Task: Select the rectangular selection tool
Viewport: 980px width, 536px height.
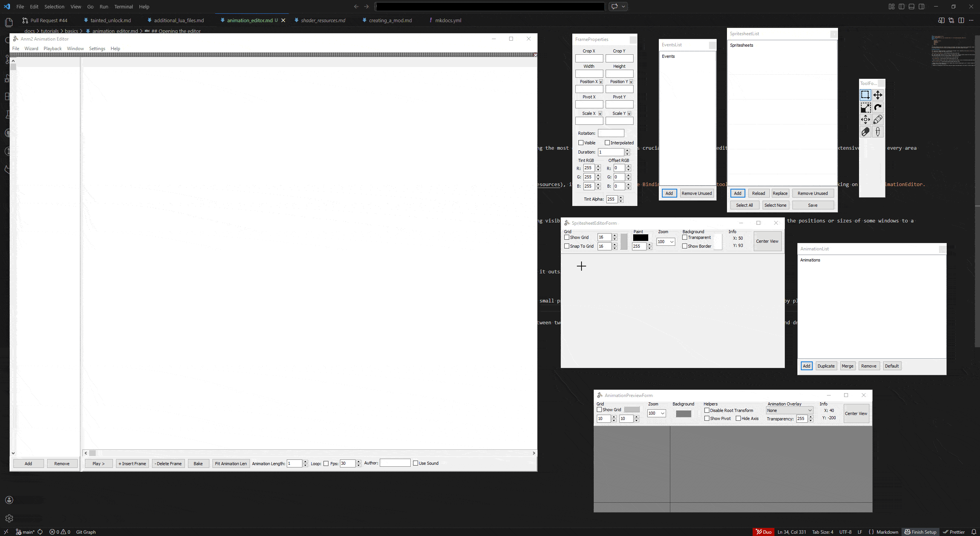Action: tap(865, 95)
